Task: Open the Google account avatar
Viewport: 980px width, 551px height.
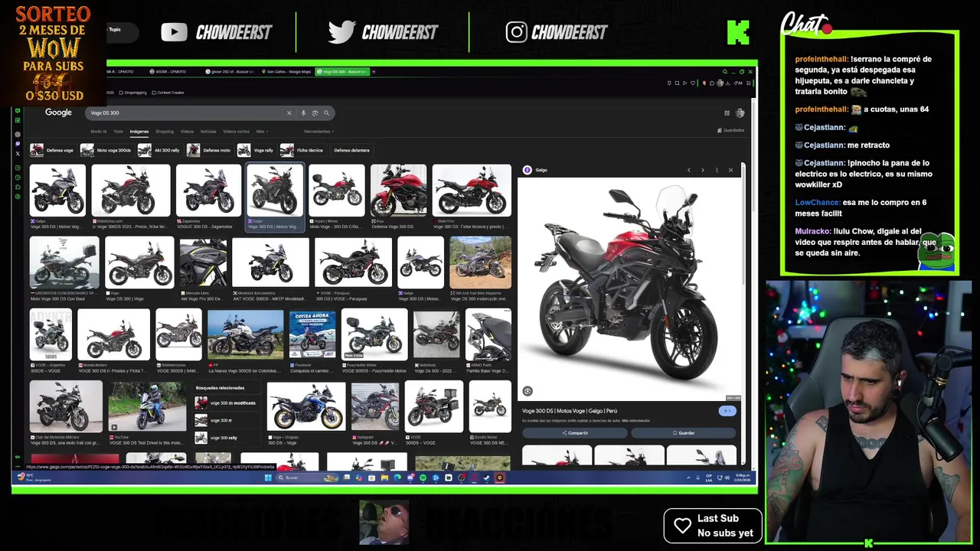Action: tap(740, 112)
